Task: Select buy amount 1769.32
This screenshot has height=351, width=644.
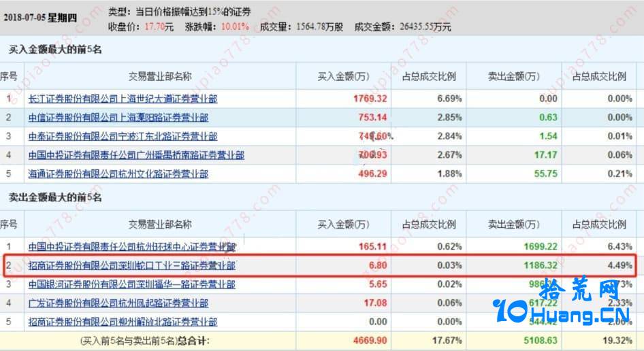Action: 370,99
